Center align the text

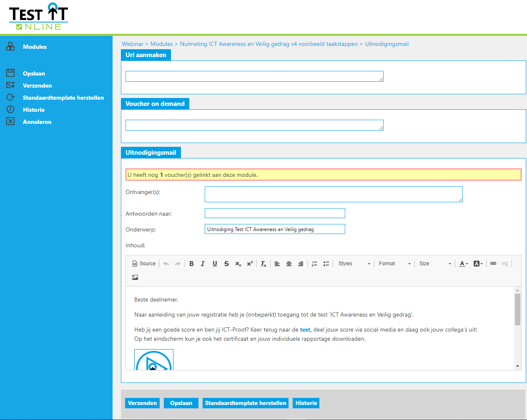pos(289,264)
